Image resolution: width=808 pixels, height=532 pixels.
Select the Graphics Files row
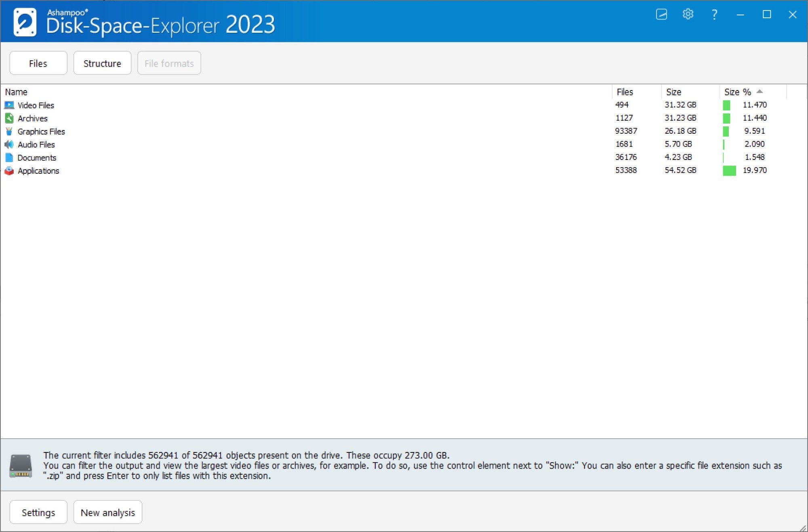click(x=41, y=132)
